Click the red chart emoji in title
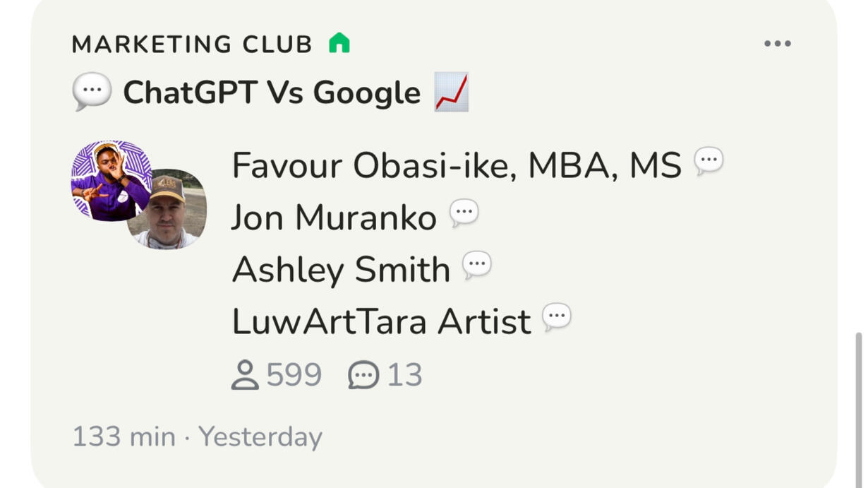 coord(452,93)
